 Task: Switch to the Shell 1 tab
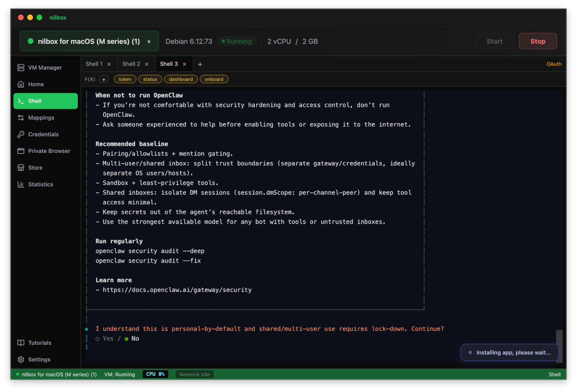point(95,63)
